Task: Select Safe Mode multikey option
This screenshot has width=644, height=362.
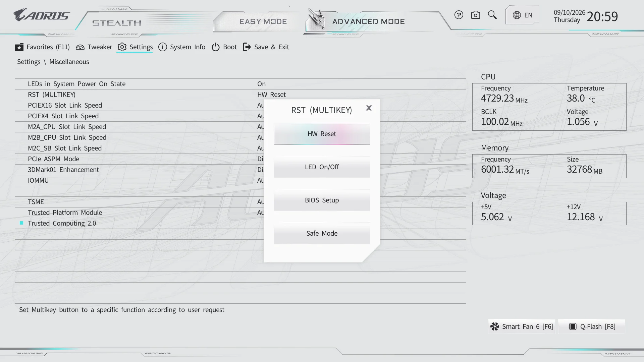Action: coord(322,233)
